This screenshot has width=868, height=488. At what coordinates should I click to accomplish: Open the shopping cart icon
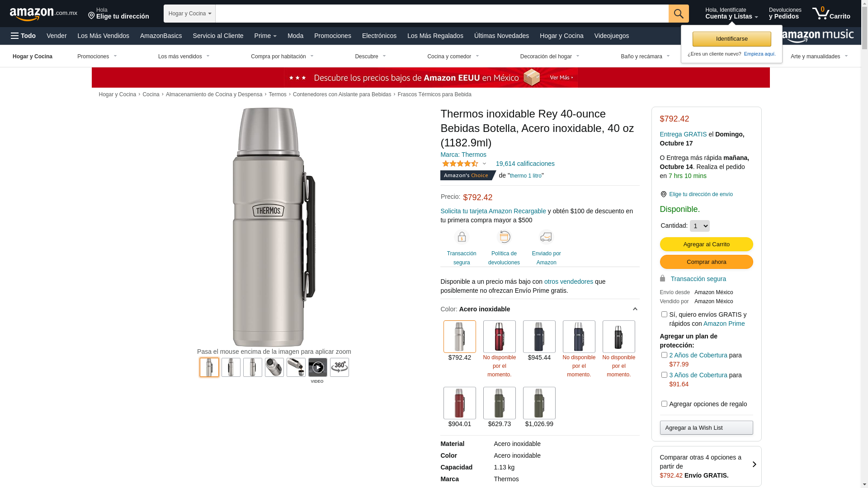point(831,13)
